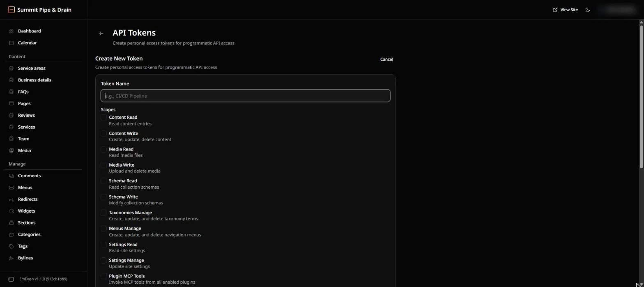644x287 pixels.
Task: Click the Calendar icon in sidebar
Action: pos(11,43)
